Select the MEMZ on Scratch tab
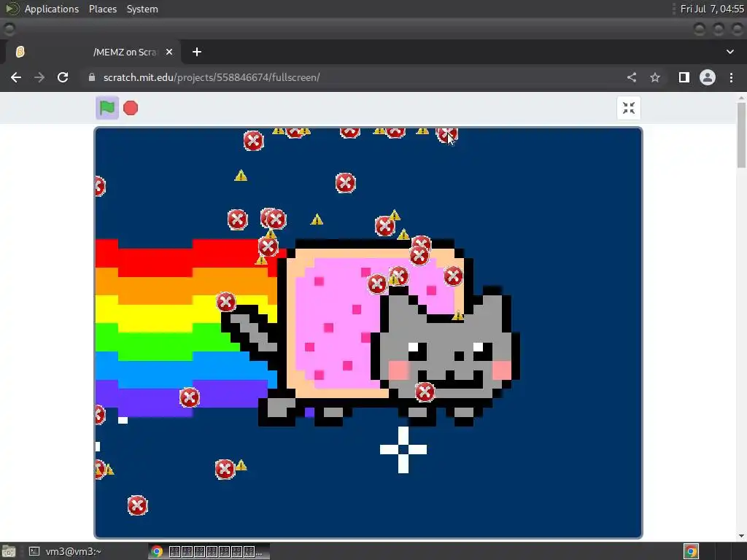This screenshot has width=747, height=560. click(93, 52)
